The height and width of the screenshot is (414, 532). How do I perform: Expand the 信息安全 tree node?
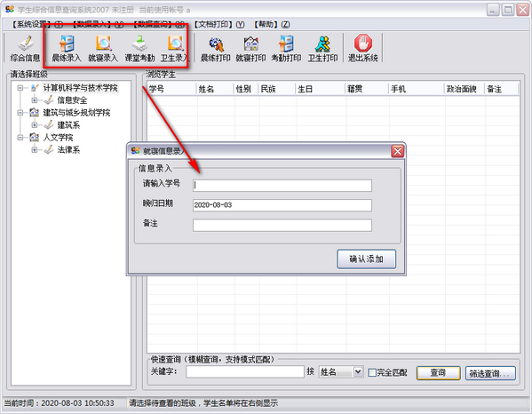(x=35, y=100)
